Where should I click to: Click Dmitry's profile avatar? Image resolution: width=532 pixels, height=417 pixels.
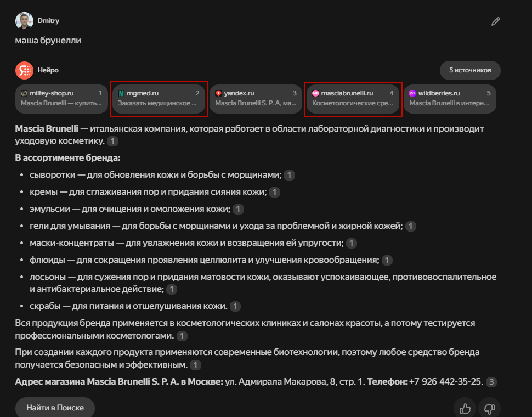click(24, 21)
